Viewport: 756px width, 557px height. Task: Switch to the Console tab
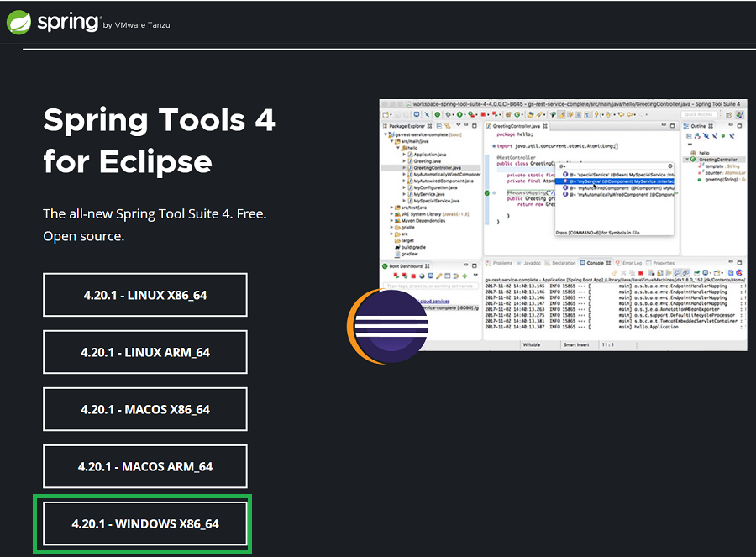593,263
